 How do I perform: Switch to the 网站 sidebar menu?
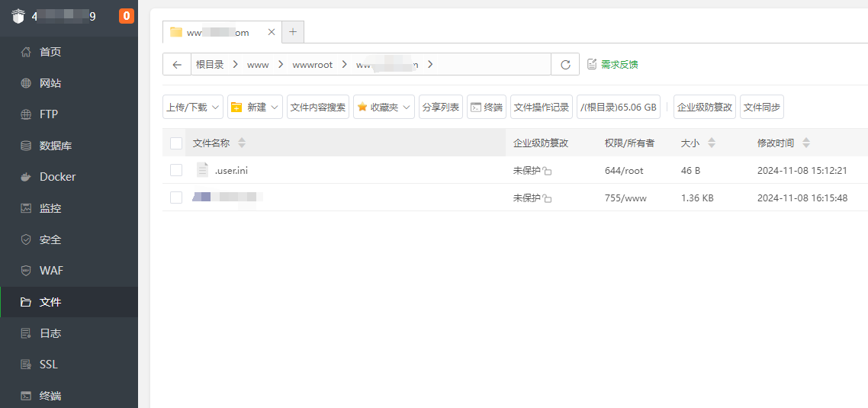[50, 83]
